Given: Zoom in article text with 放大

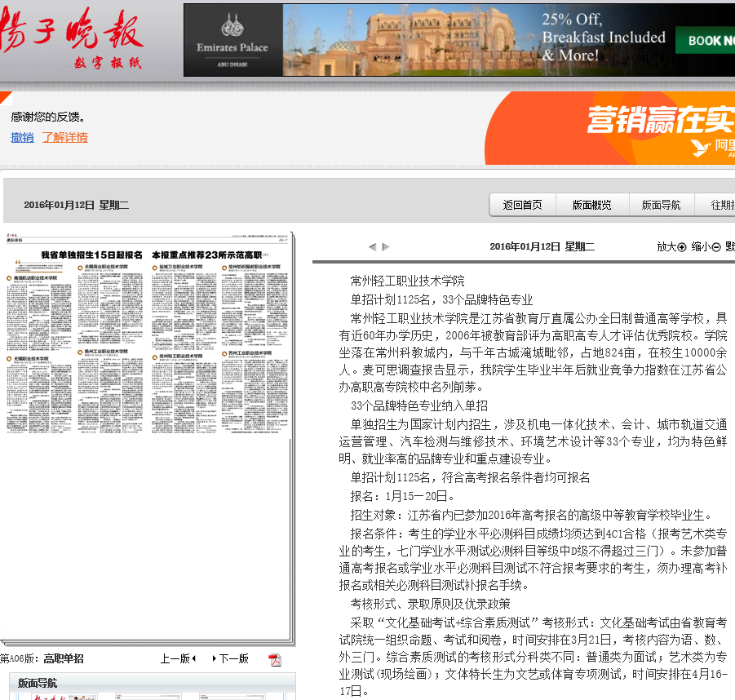Looking at the screenshot, I should click(x=672, y=246).
